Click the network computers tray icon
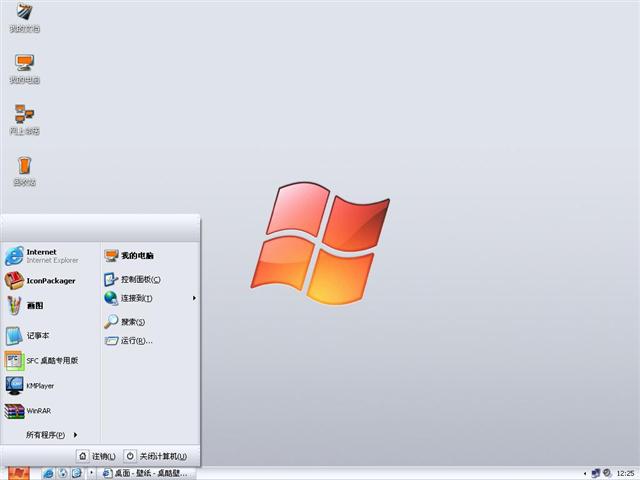 point(596,473)
